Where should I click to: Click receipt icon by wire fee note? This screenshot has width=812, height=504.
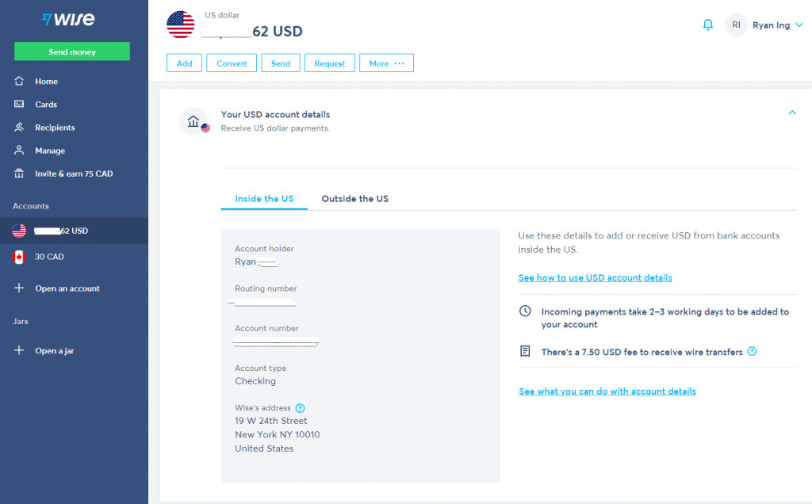[x=525, y=351]
